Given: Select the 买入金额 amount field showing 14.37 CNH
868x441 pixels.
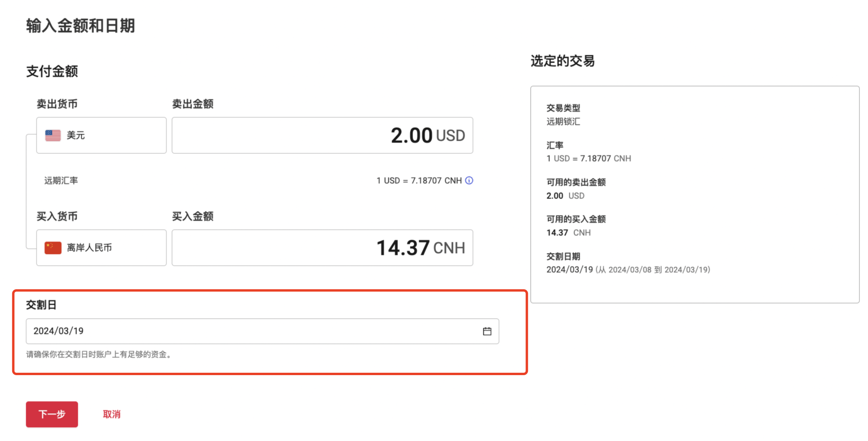Looking at the screenshot, I should 322,247.
